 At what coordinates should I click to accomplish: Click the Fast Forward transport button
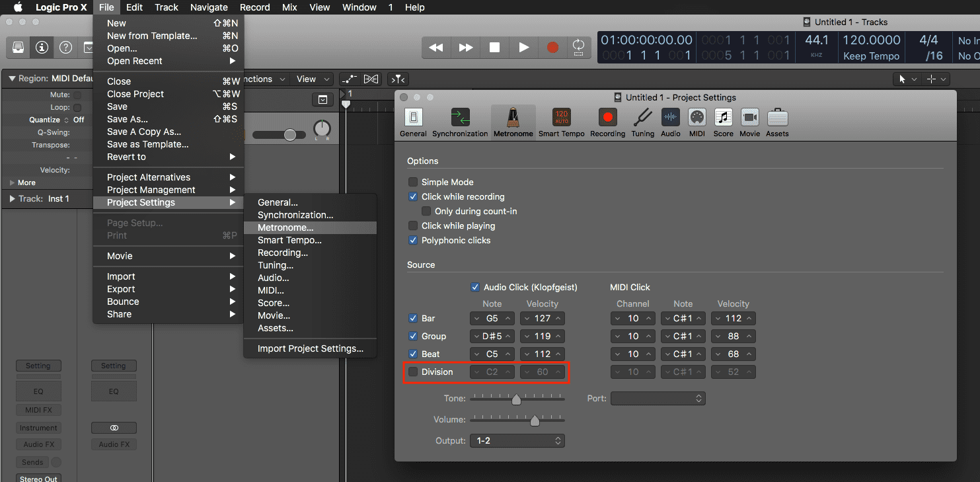(466, 48)
